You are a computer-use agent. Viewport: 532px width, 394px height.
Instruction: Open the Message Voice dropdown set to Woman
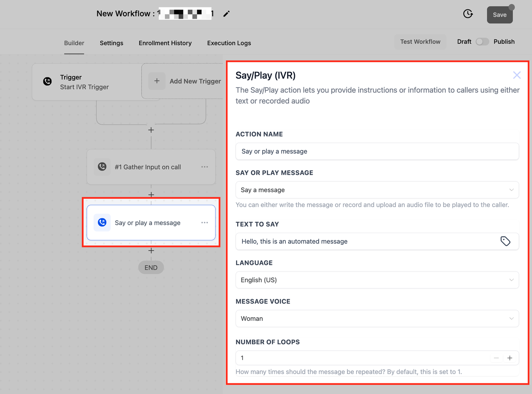(377, 318)
